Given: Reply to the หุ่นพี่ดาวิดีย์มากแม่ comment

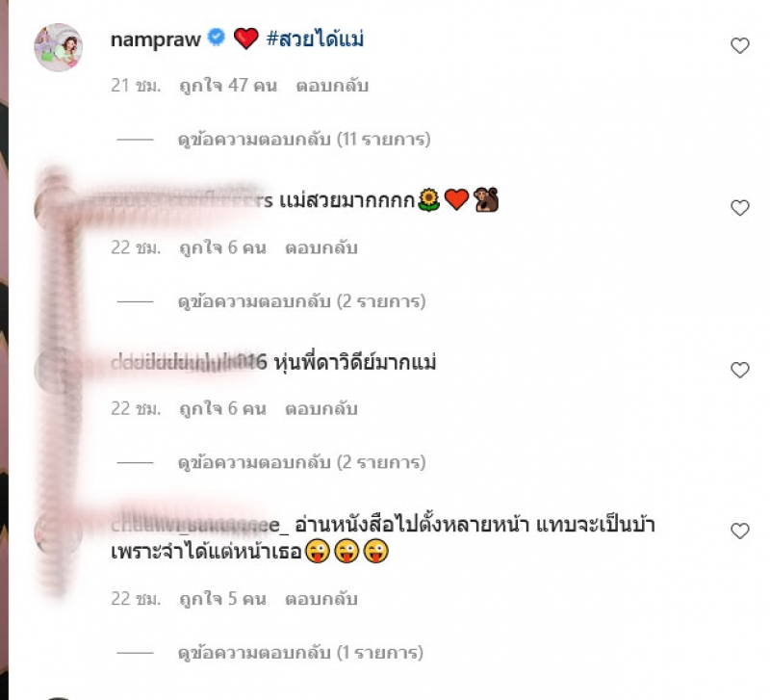Looking at the screenshot, I should 321,408.
